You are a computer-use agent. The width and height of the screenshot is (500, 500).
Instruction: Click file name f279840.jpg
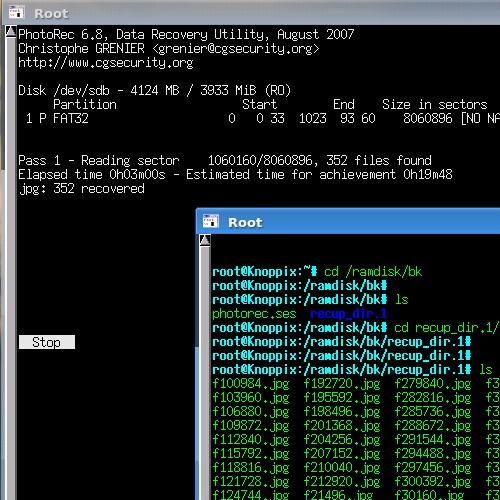(x=433, y=384)
